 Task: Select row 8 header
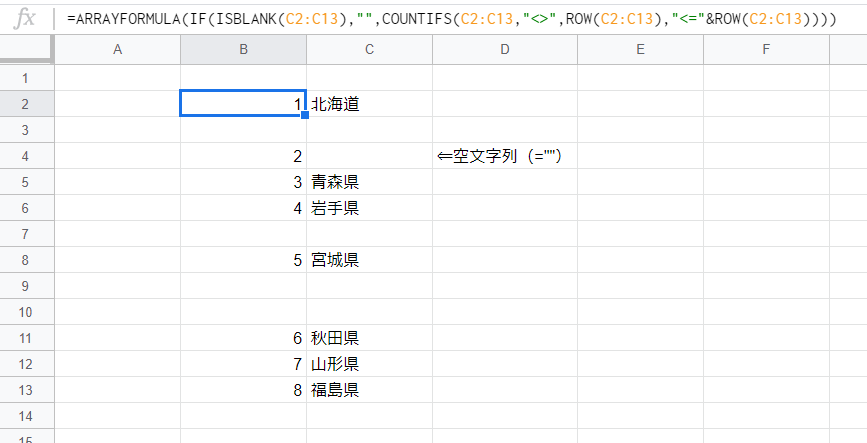27,260
